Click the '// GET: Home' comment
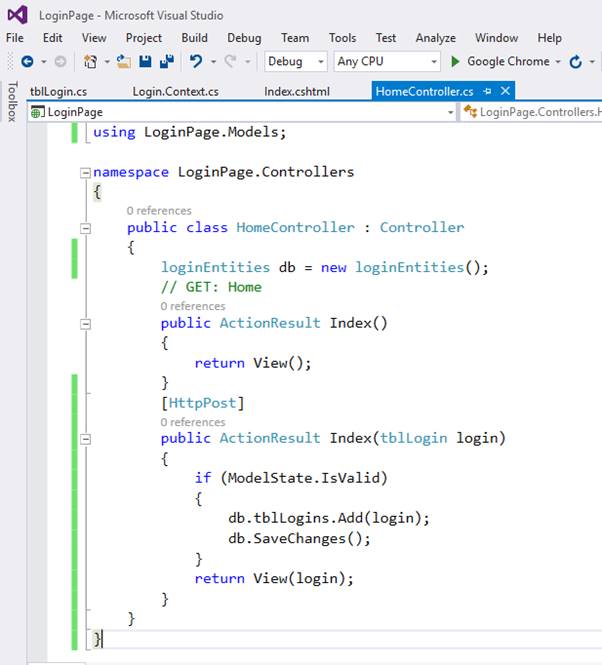The width and height of the screenshot is (602, 665). point(211,287)
